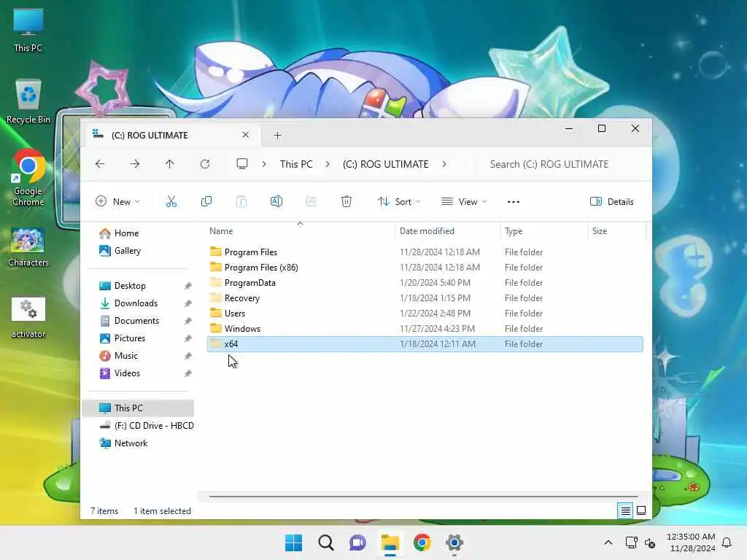Open Home in navigation pane

pos(119,233)
